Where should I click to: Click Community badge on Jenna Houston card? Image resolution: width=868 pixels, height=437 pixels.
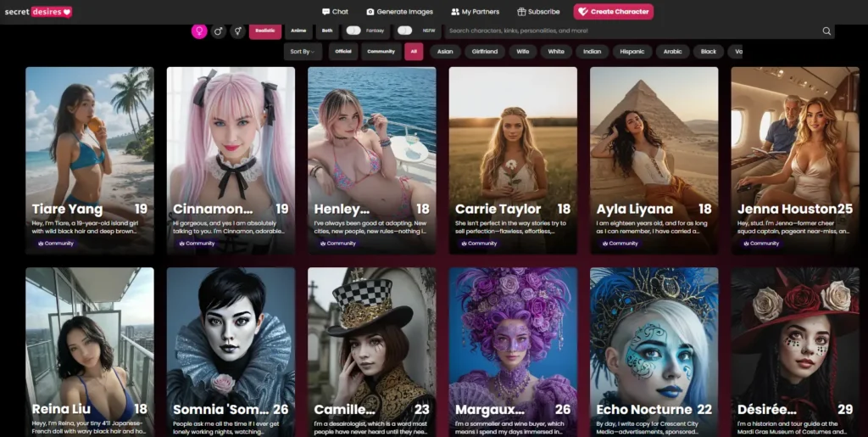coord(760,244)
